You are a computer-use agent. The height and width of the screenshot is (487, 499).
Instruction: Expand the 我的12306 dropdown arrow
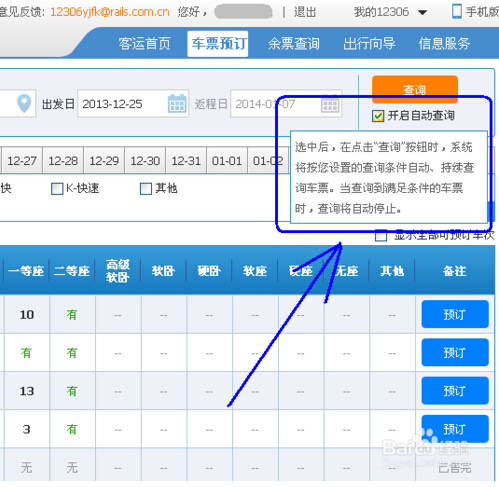422,13
